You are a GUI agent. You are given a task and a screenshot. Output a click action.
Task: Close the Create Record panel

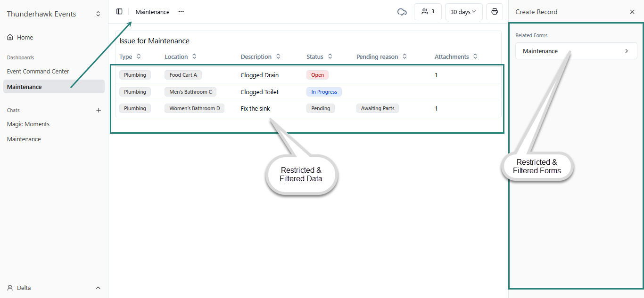click(632, 12)
